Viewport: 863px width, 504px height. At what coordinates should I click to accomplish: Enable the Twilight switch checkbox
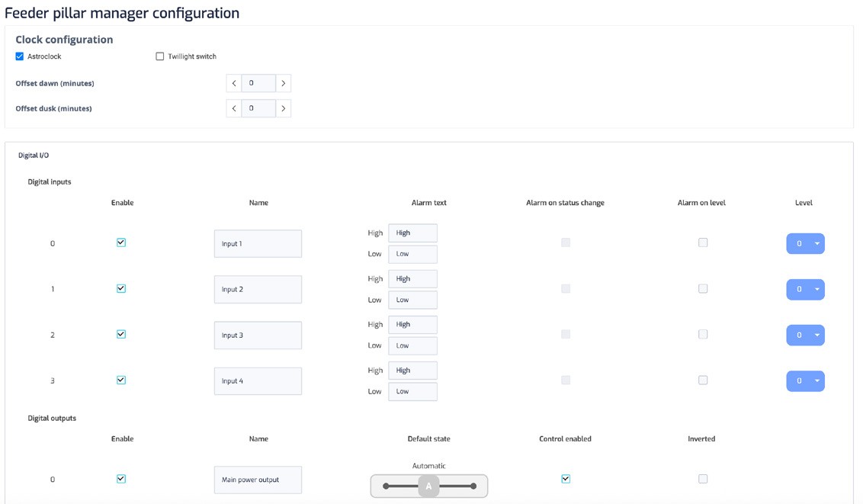click(159, 56)
